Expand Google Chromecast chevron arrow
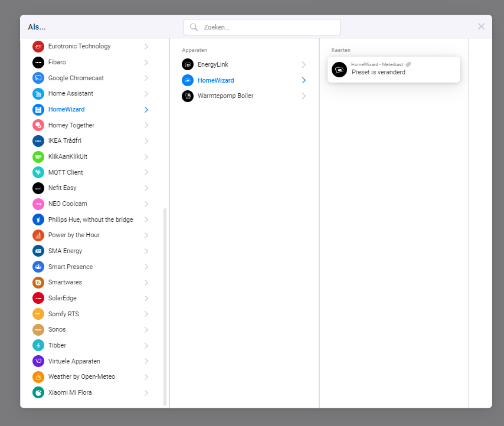The height and width of the screenshot is (426, 504). pyautogui.click(x=146, y=78)
